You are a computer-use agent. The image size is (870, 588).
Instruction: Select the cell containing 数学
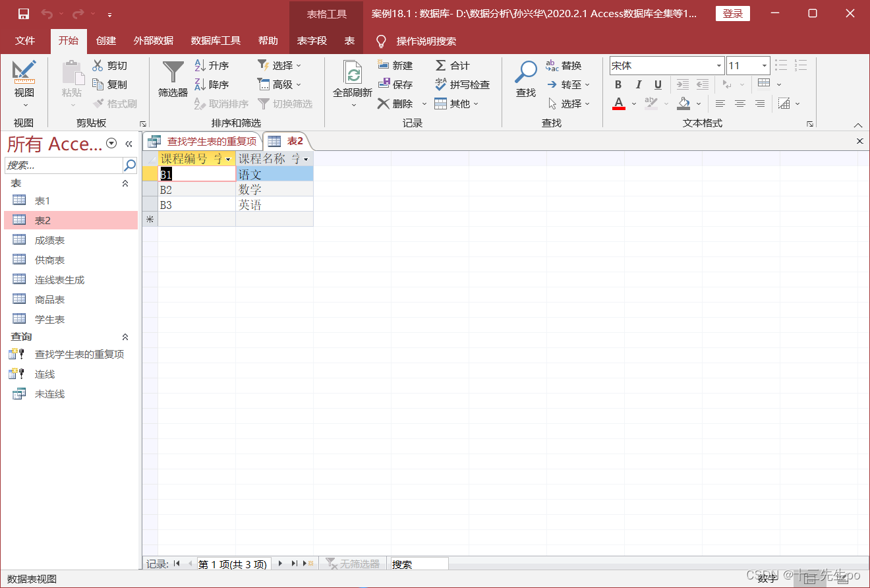tap(274, 190)
